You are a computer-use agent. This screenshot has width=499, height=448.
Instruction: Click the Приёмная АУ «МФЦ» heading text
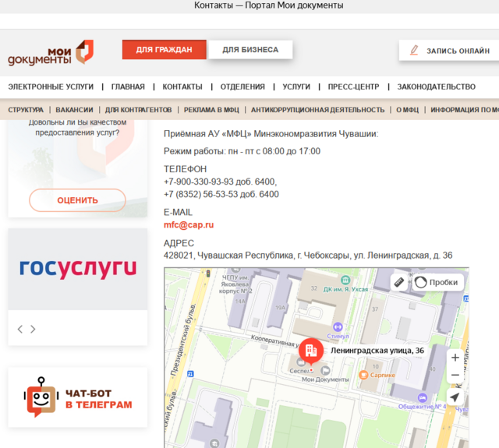271,134
